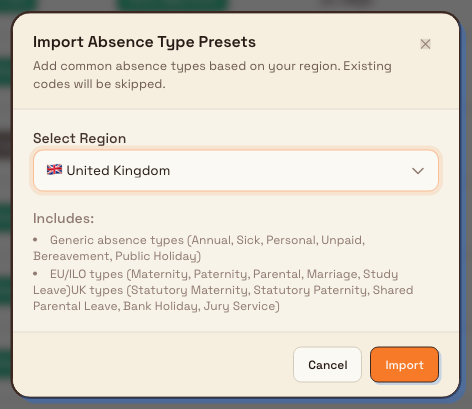Click the 'Select Region' label
The width and height of the screenshot is (472, 409).
pyautogui.click(x=79, y=138)
